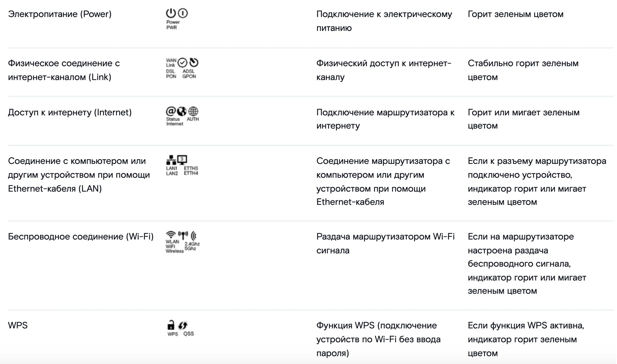Click the antenna tower wireless icon
The height and width of the screenshot is (364, 617).
[183, 235]
